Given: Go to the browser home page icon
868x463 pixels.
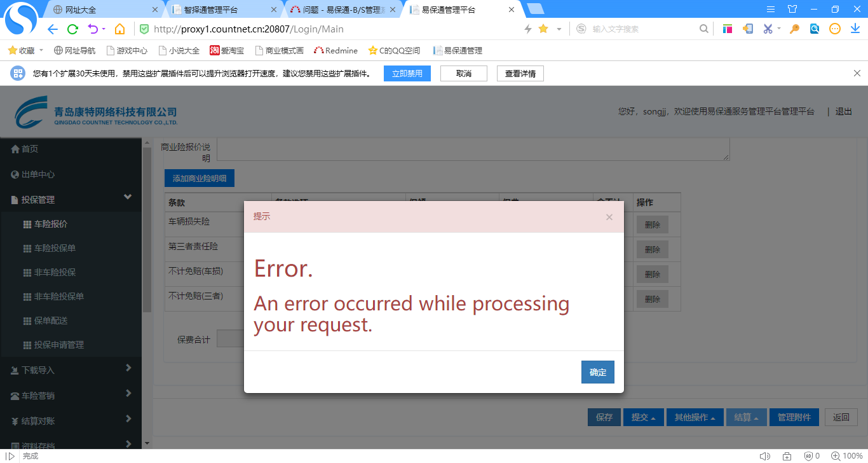Looking at the screenshot, I should (119, 29).
